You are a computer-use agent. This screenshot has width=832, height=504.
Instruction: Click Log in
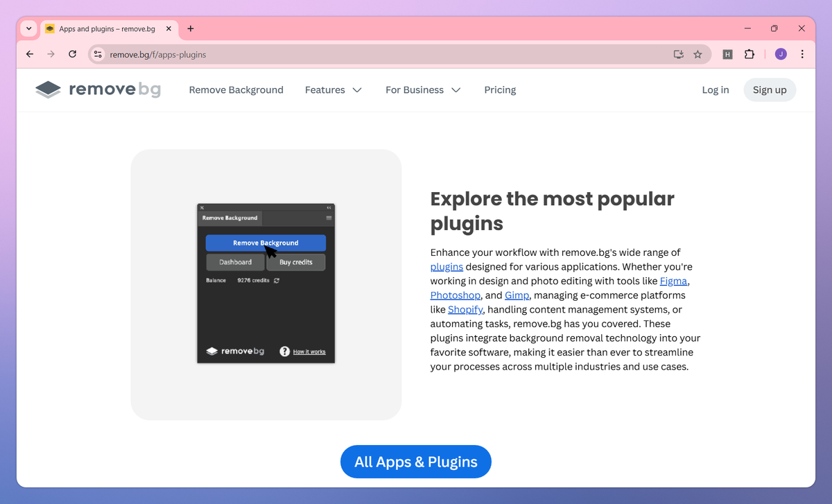click(716, 90)
